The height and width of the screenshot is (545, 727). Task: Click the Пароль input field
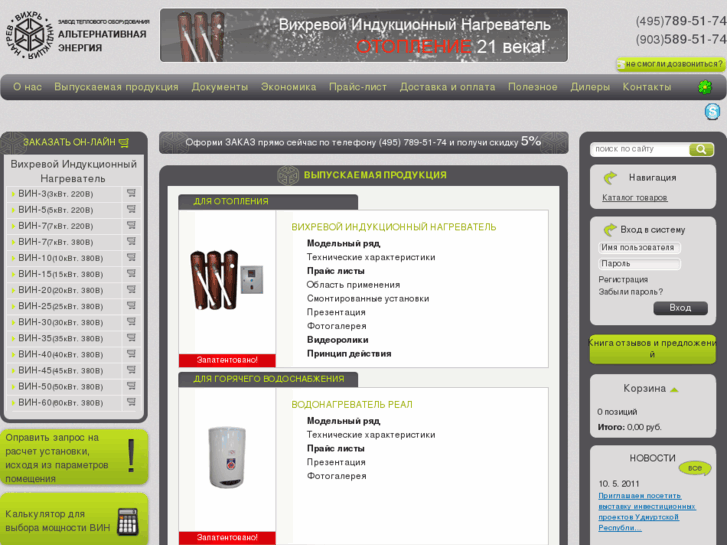(639, 264)
